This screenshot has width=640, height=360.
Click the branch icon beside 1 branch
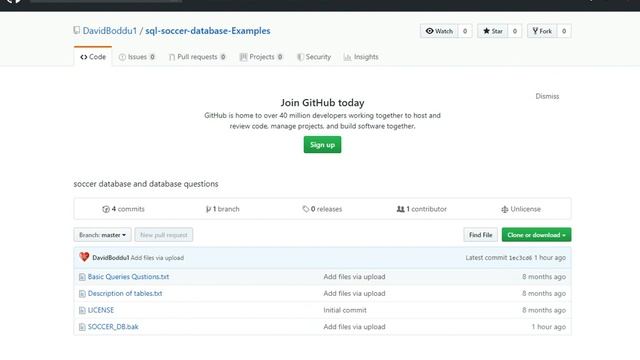click(208, 209)
